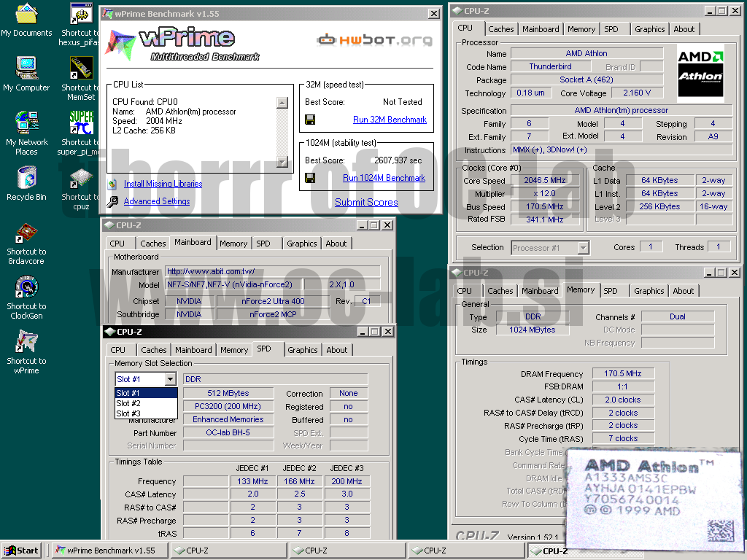Viewport: 747px width, 560px height.
Task: Click the Core Speed 2046.5 MHz value
Action: click(544, 181)
